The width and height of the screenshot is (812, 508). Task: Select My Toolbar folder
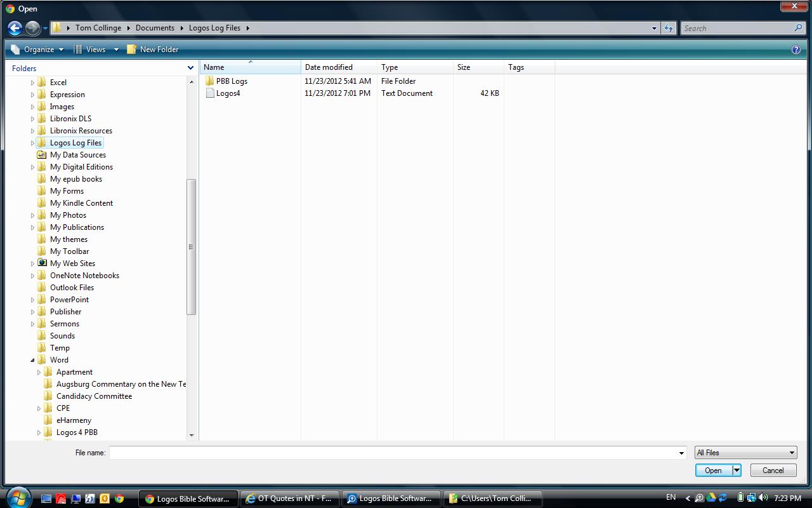(x=69, y=251)
